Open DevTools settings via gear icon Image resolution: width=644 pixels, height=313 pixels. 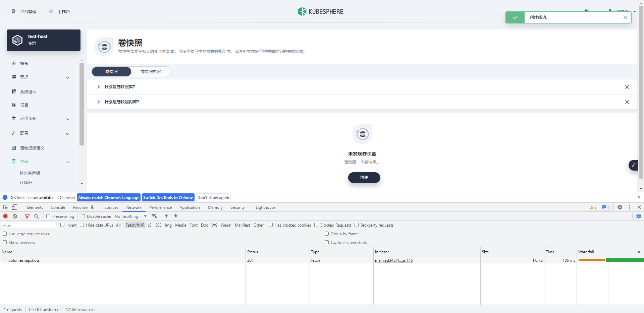tap(620, 207)
